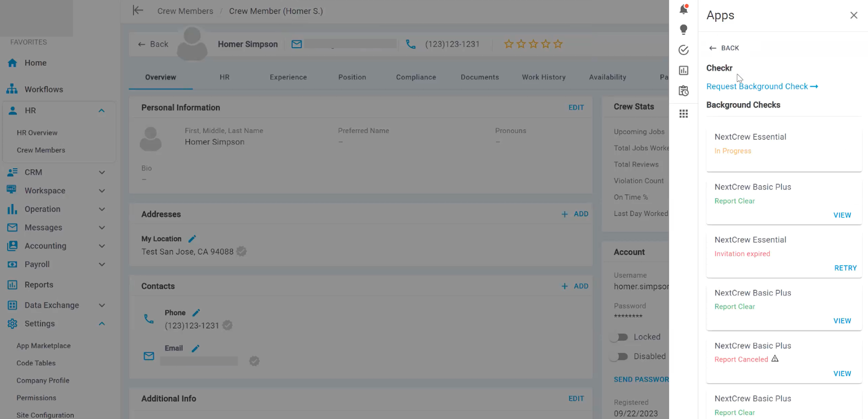Edit Additional Info section
Viewport: 868px width, 419px height.
tap(576, 398)
